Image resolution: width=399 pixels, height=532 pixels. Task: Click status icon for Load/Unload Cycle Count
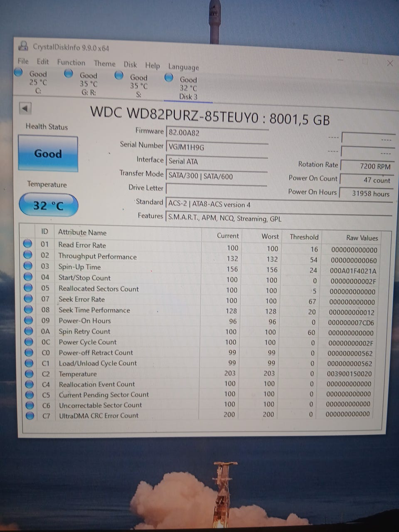[29, 363]
